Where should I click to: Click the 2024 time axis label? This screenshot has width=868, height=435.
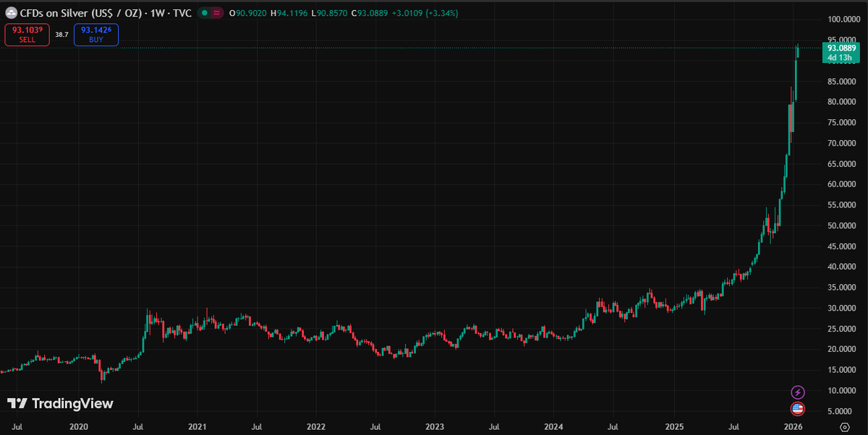coord(553,427)
